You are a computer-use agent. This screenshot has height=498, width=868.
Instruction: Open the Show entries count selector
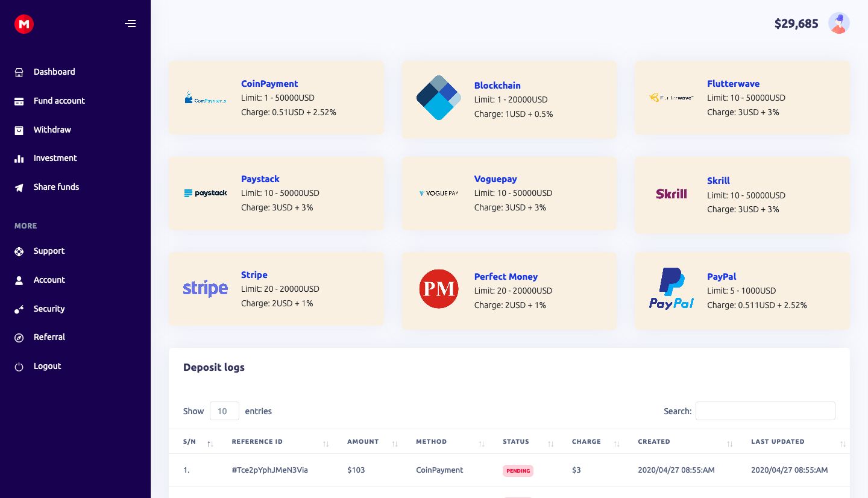pos(224,411)
